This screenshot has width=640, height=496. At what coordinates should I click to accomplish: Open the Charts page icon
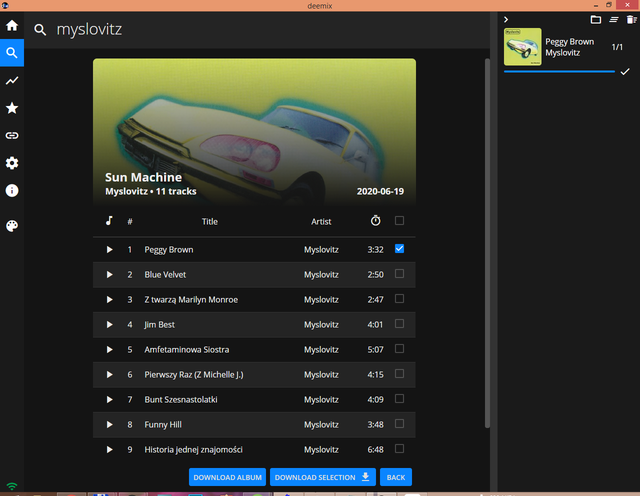pyautogui.click(x=12, y=80)
